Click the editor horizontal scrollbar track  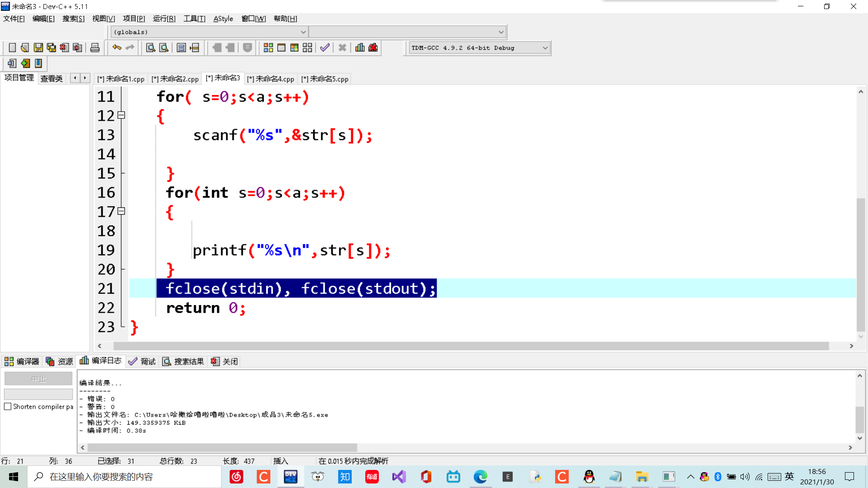click(470, 346)
